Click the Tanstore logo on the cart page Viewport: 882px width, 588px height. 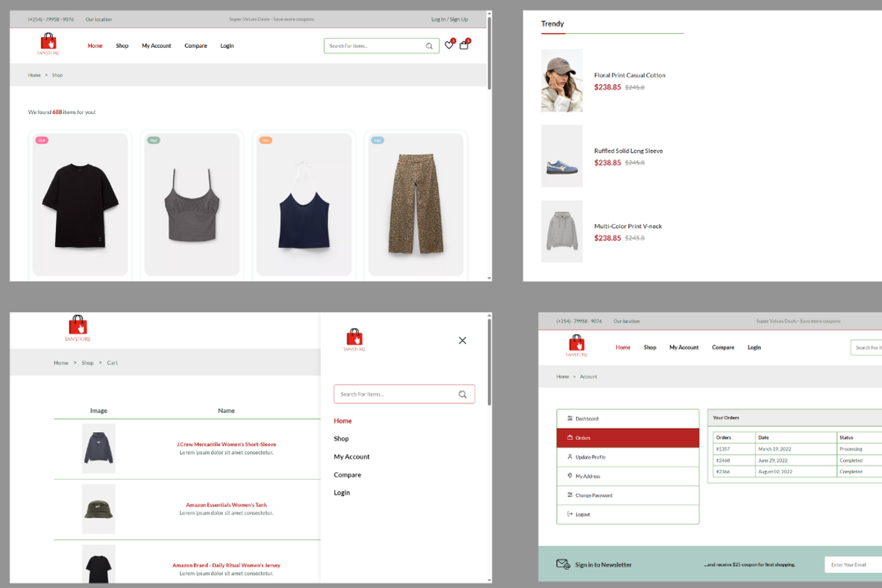[x=78, y=329]
